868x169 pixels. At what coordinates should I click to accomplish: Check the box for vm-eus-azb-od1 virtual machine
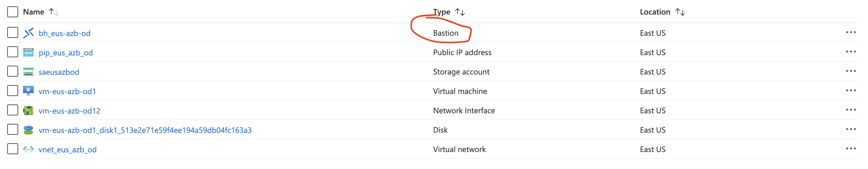click(12, 91)
